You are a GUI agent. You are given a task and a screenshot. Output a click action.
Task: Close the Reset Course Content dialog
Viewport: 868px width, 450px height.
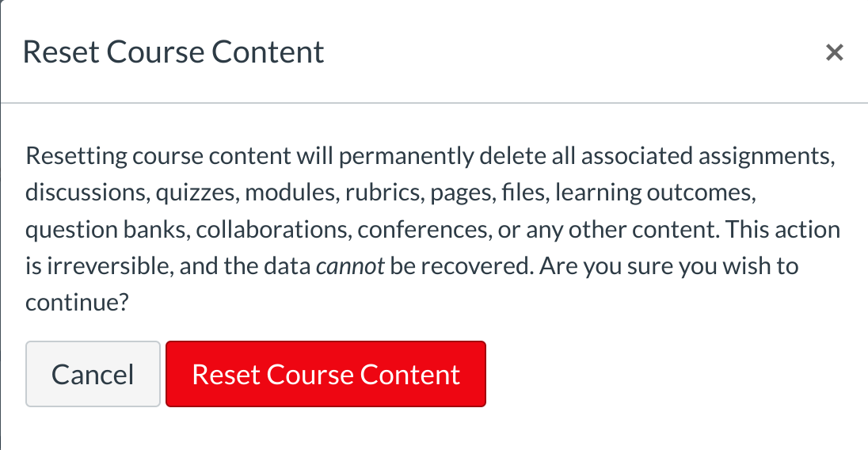(833, 53)
